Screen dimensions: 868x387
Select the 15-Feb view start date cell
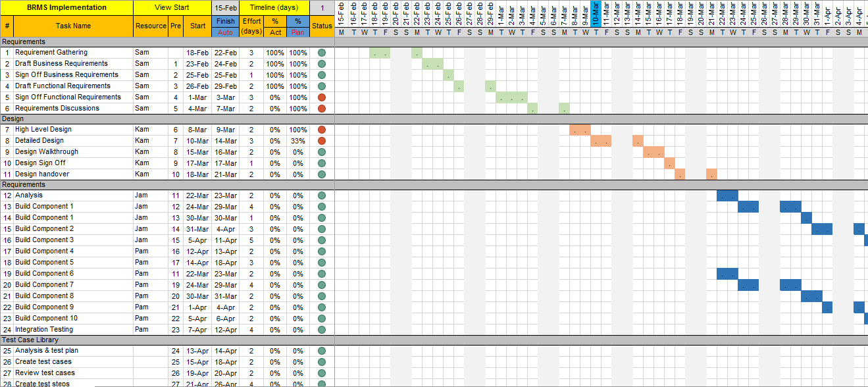tap(225, 8)
